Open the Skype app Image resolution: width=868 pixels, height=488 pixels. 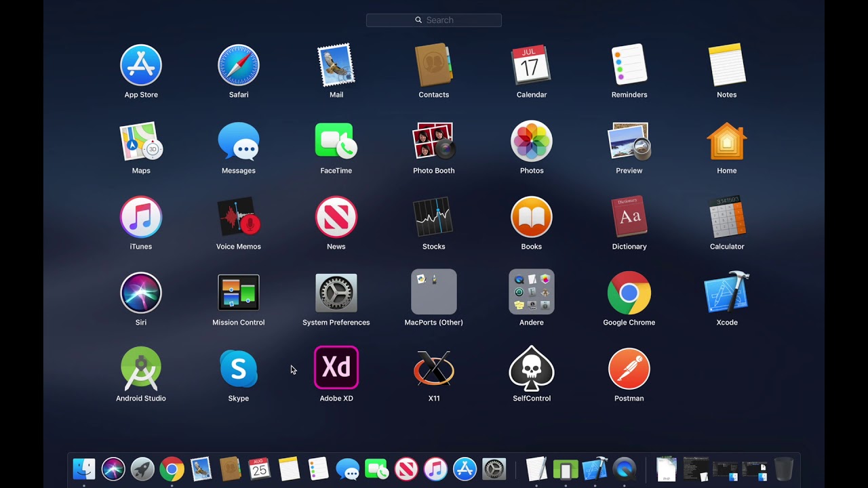tap(239, 369)
